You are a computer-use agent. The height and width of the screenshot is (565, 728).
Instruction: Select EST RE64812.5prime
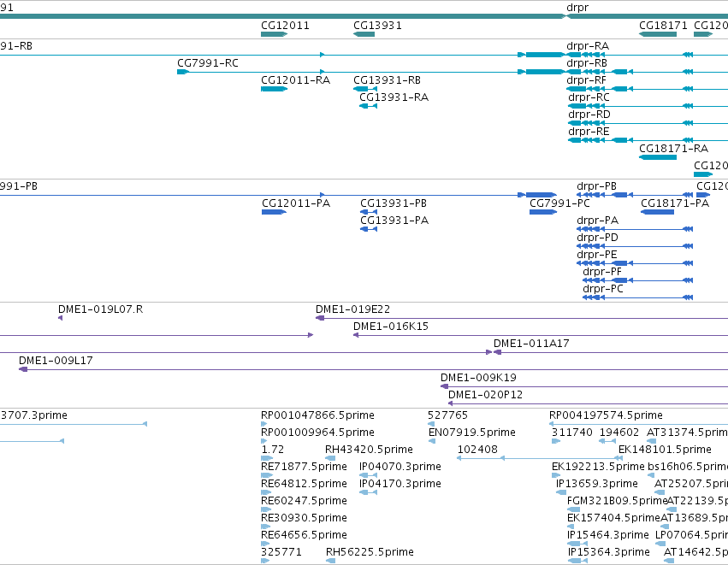point(265,492)
